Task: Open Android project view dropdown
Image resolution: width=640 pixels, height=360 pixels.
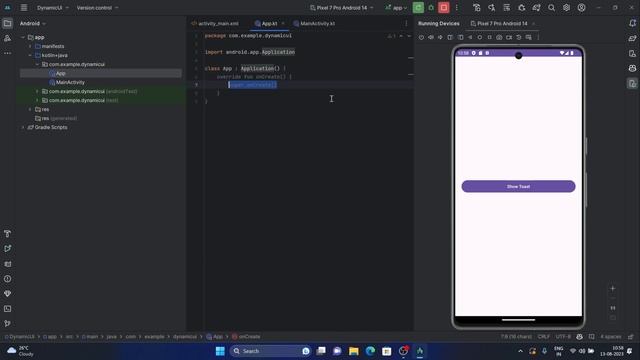Action: click(x=33, y=24)
